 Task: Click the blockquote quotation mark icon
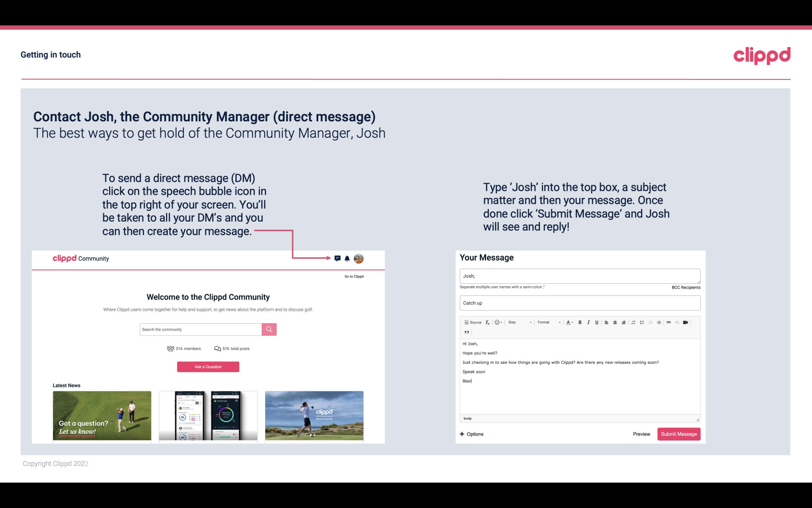coord(465,332)
